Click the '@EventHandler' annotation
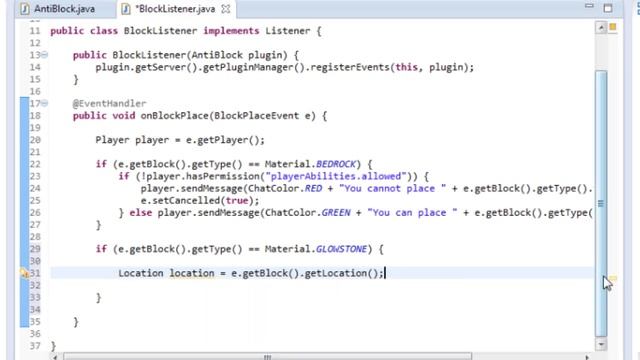 (x=109, y=103)
